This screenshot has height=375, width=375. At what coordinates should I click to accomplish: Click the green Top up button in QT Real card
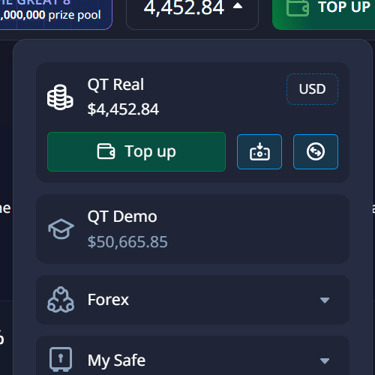point(136,152)
